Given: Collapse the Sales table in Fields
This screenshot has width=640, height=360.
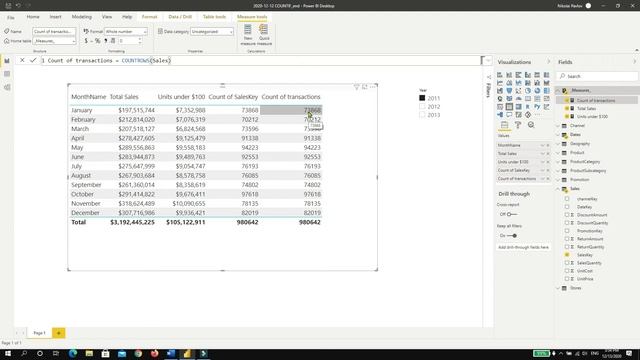Looking at the screenshot, I should pos(558,189).
